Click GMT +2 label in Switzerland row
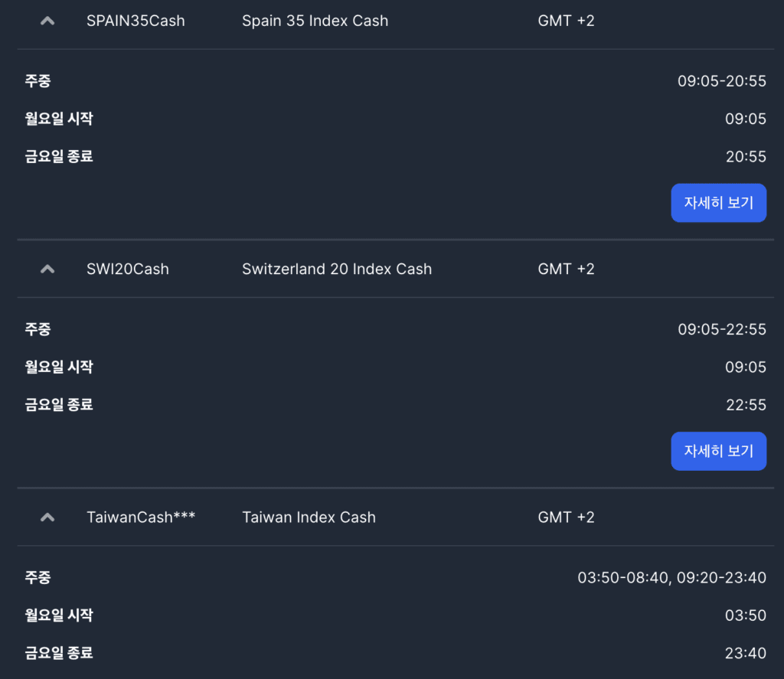 coord(566,269)
